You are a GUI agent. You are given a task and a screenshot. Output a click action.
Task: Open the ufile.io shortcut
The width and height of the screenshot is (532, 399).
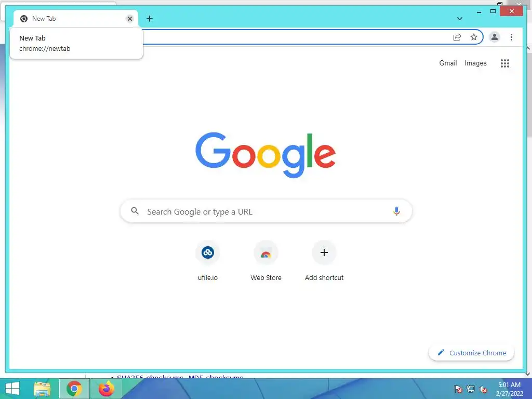coord(208,261)
